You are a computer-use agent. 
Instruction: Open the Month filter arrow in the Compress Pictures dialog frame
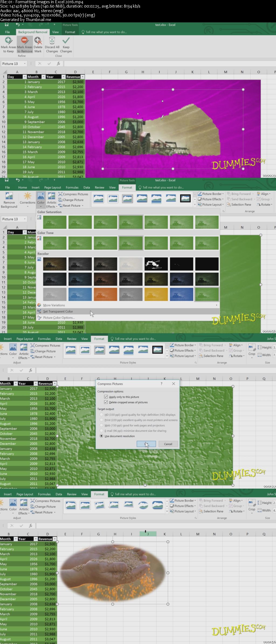click(x=16, y=383)
